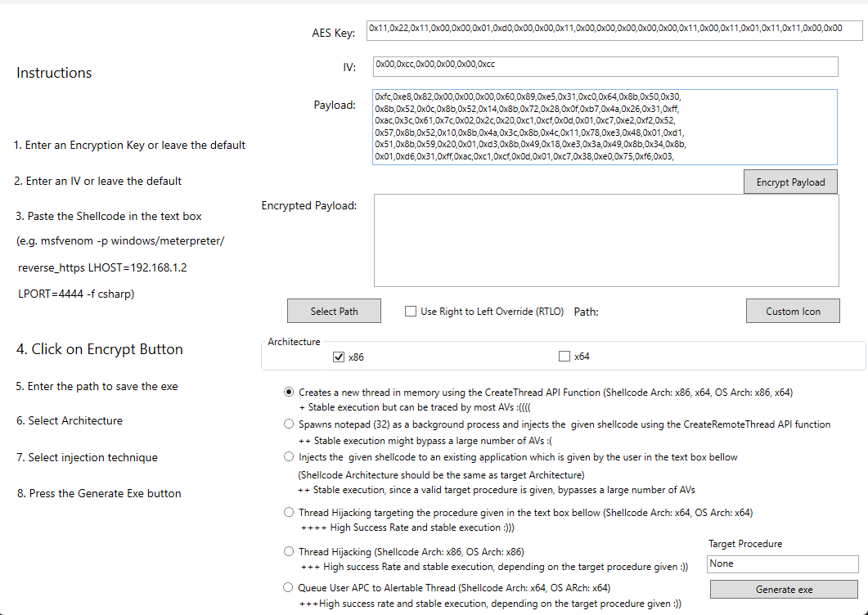Viewport: 868px width, 615px height.
Task: Click inside the Payload text box
Action: [x=605, y=127]
